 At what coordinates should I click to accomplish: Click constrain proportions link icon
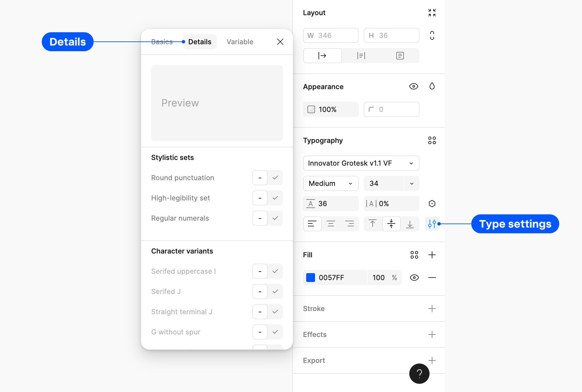(x=432, y=35)
